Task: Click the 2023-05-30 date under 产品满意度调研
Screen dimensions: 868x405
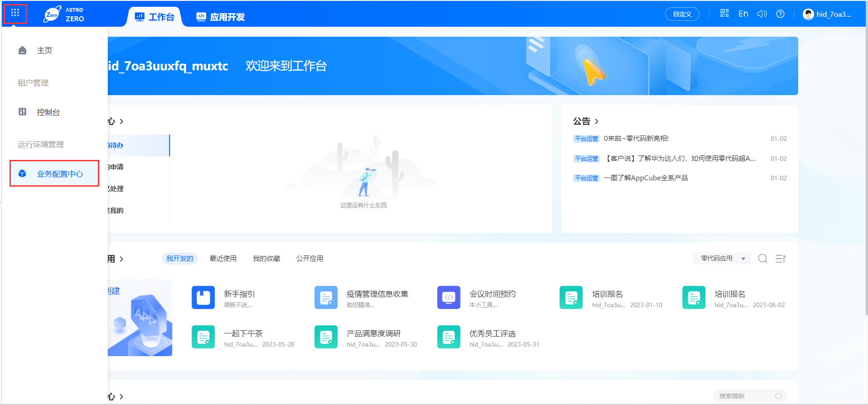Action: (x=401, y=344)
